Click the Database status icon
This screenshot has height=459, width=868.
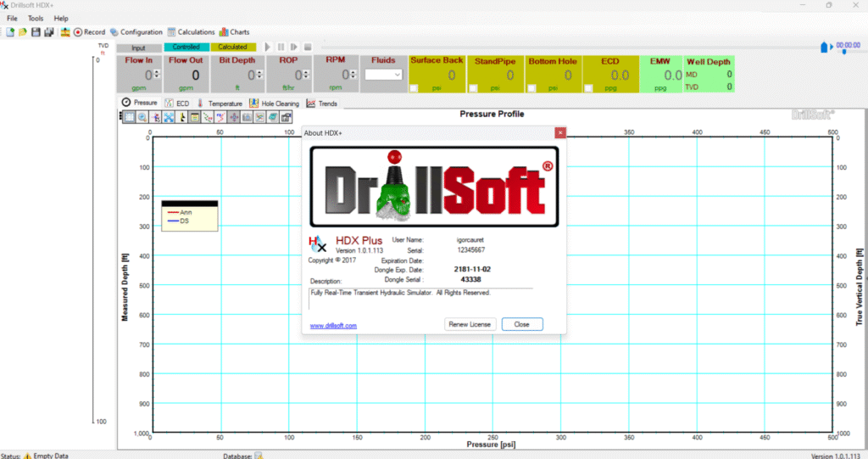pyautogui.click(x=259, y=456)
